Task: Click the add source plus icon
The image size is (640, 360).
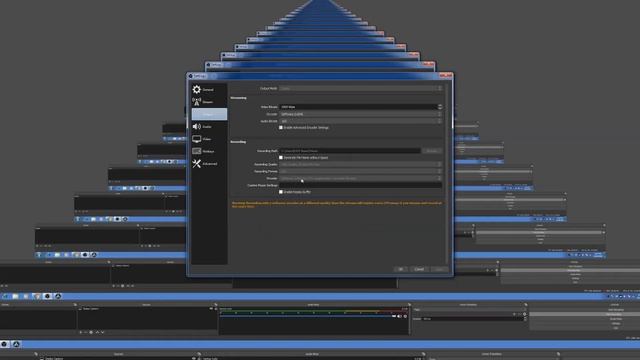Action: [x=81, y=332]
